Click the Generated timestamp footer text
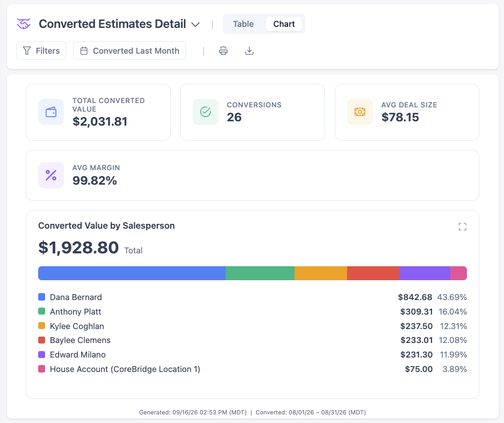Image resolution: width=504 pixels, height=423 pixels. point(192,412)
